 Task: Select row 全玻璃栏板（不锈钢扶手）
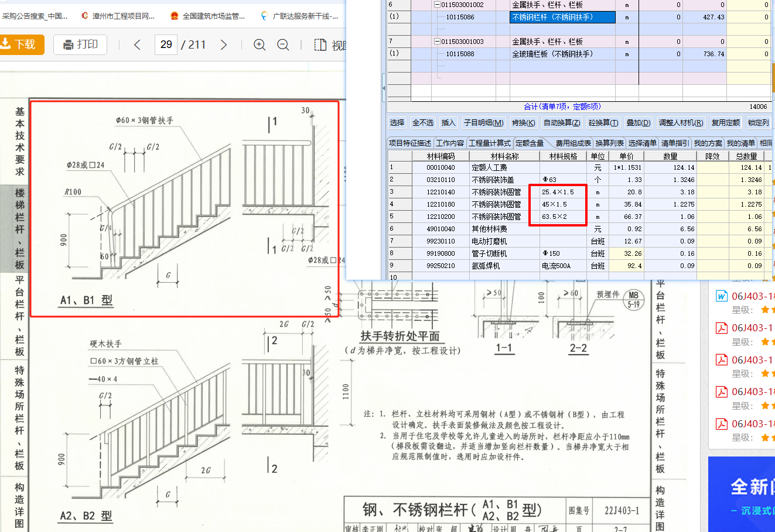coord(562,54)
